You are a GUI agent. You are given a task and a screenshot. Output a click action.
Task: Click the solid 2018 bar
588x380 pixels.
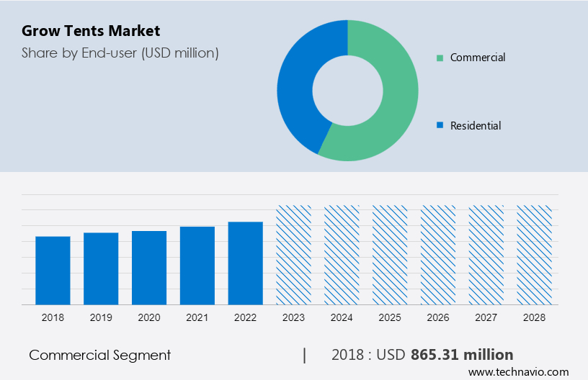(53, 270)
